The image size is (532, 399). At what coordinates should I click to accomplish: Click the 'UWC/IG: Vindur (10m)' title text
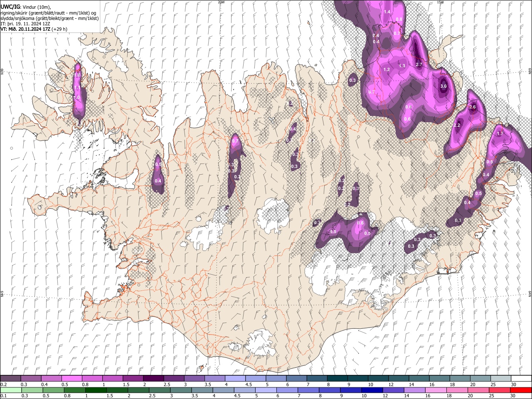(26, 7)
